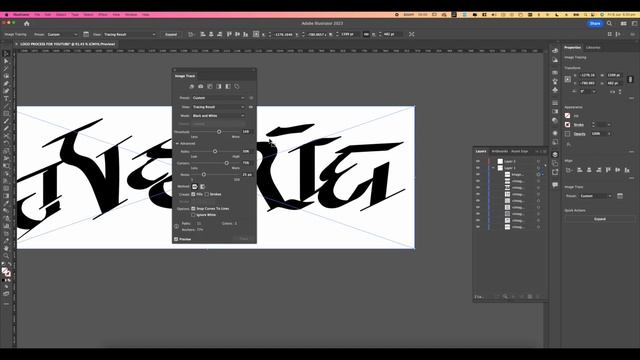This screenshot has width=640, height=360.
Task: Click the Grayscale preset icon in Image Trace
Action: click(219, 87)
